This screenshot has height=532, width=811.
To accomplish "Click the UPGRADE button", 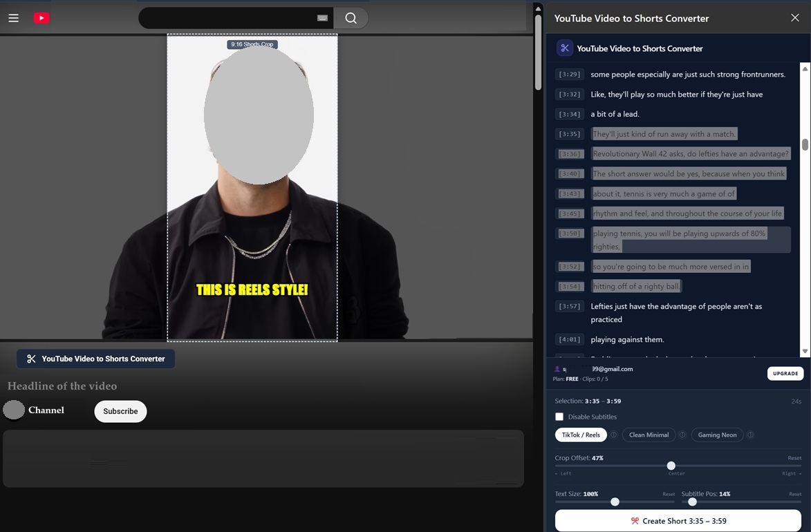I will pos(785,373).
